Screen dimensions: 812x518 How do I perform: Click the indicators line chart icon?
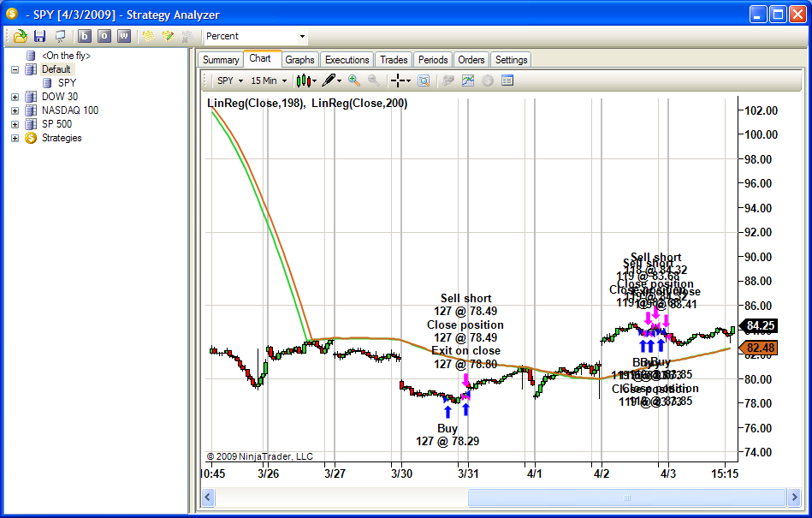click(468, 80)
